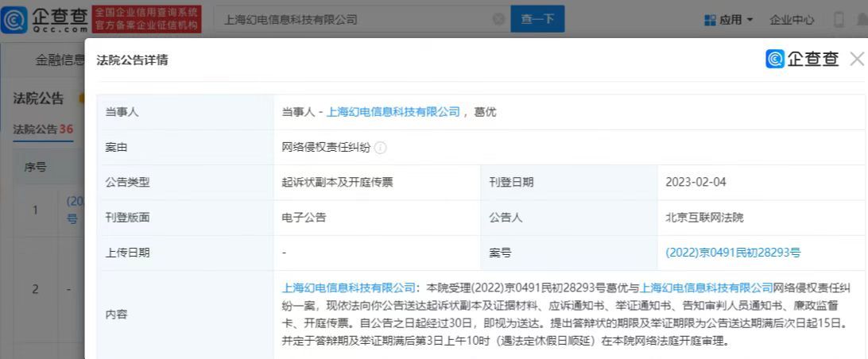
Task: Open 企业中心 in the header
Action: point(792,20)
